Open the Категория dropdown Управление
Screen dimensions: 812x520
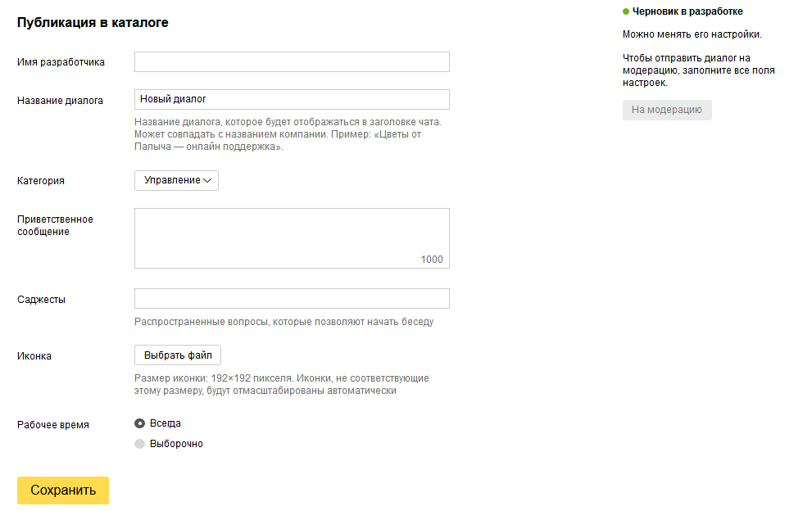177,181
